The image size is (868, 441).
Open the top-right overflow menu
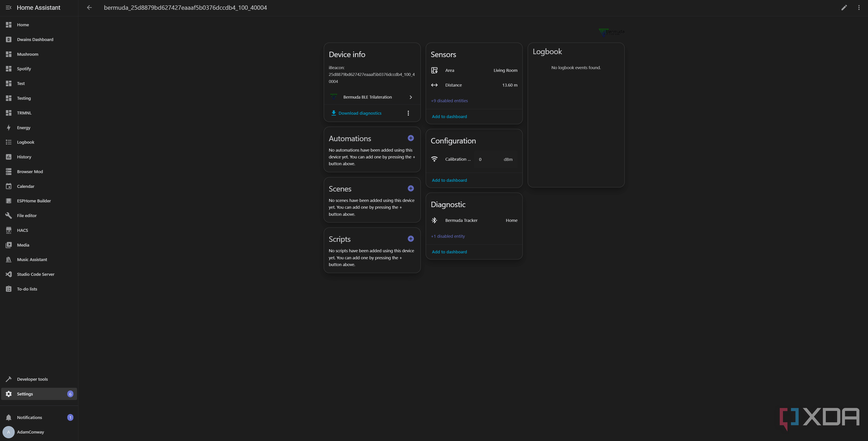858,7
